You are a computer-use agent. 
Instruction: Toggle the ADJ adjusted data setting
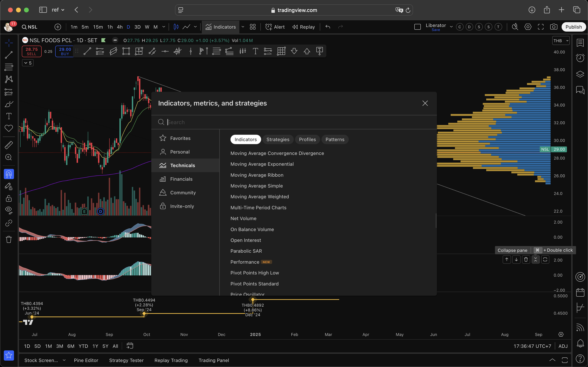[563, 346]
